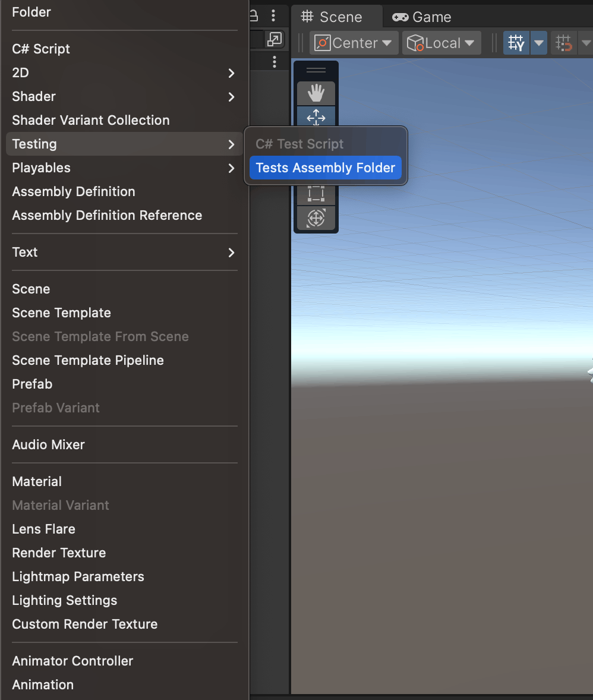Open the Testing submenu
Image resolution: width=593 pixels, height=700 pixels.
pyautogui.click(x=125, y=144)
